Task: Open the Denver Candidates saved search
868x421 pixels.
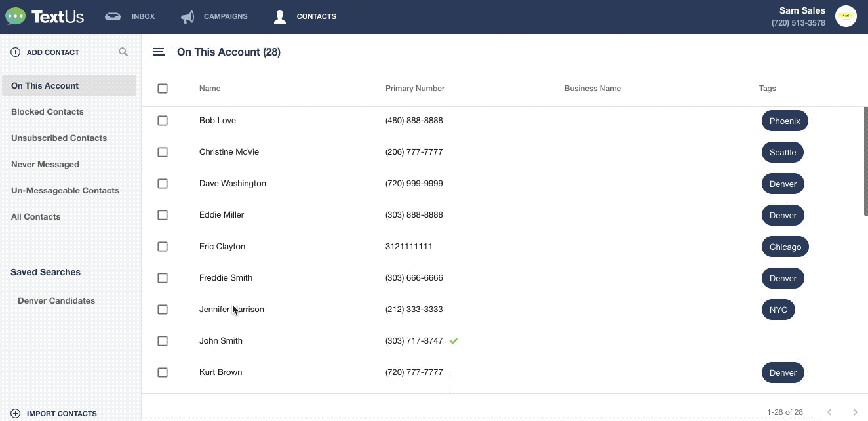Action: (x=56, y=300)
